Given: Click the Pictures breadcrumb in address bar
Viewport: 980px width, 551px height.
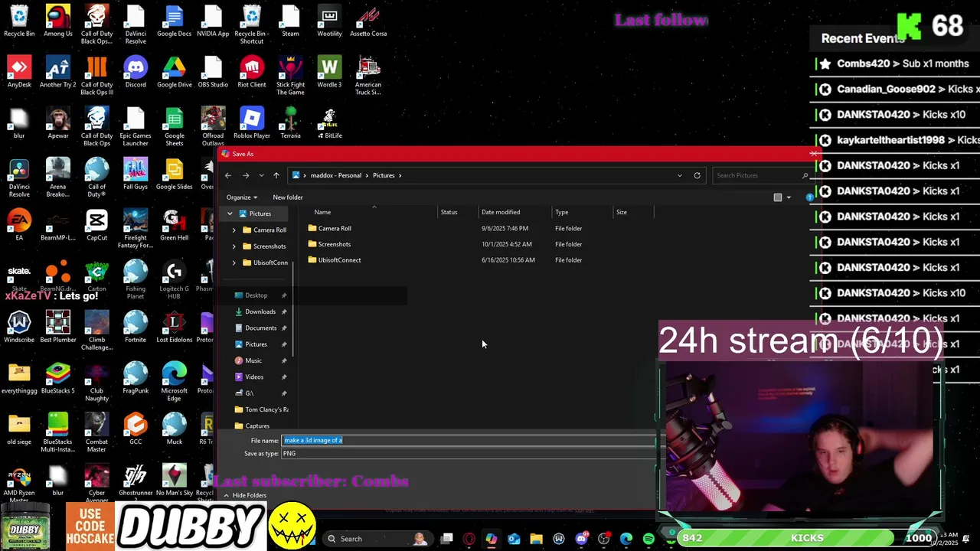Looking at the screenshot, I should coord(384,175).
